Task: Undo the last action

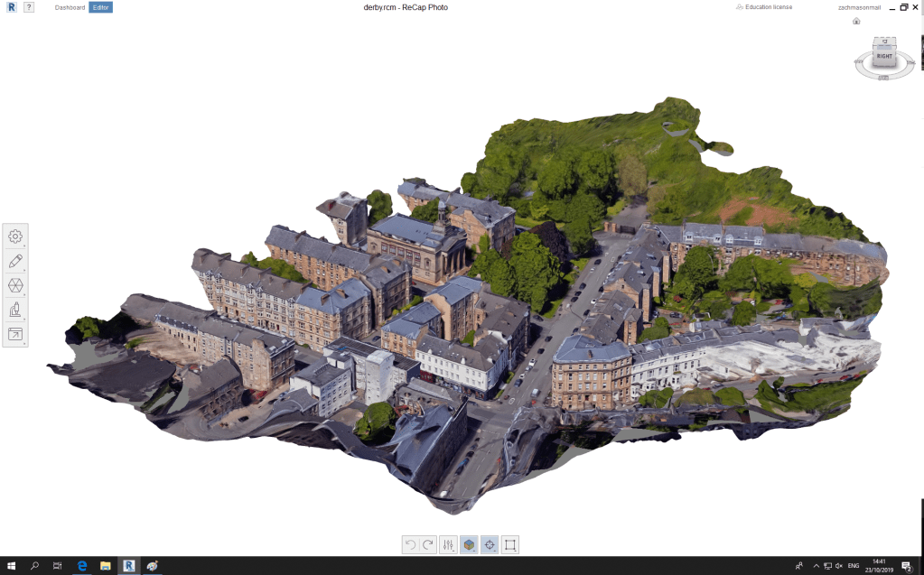Action: tap(411, 544)
